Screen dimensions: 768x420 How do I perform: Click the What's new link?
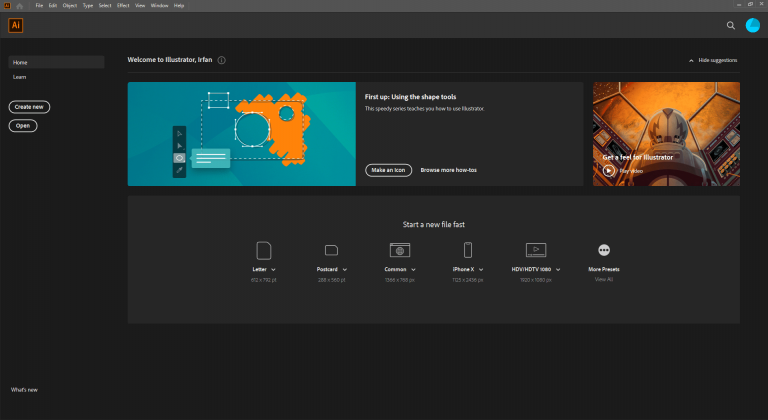[24, 390]
